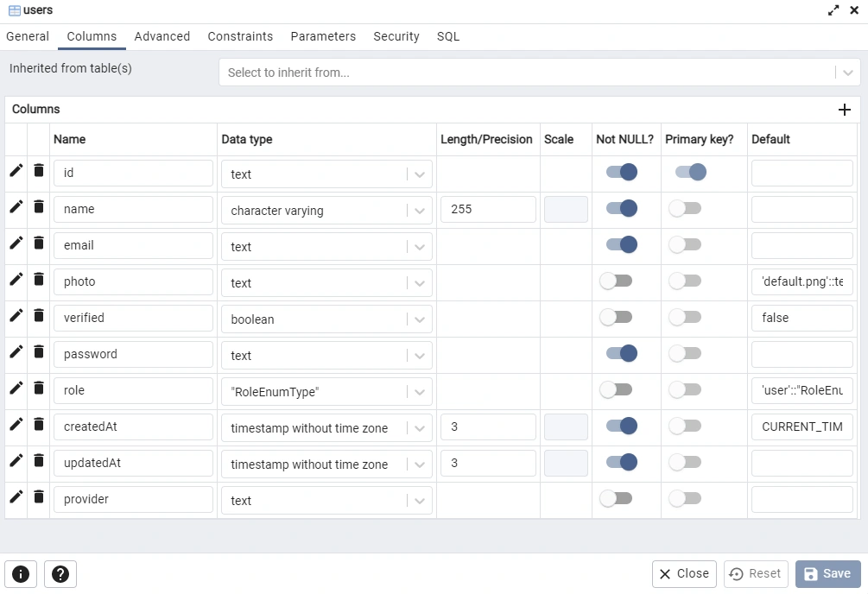Delete the password column
Screen dimensions: 868x594
(x=39, y=352)
